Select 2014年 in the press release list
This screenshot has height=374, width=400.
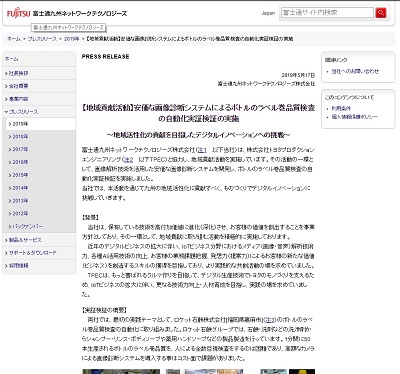[41, 188]
